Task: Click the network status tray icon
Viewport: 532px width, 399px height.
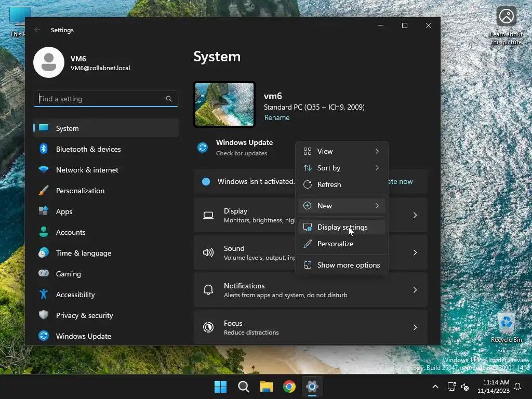Action: pyautogui.click(x=451, y=387)
